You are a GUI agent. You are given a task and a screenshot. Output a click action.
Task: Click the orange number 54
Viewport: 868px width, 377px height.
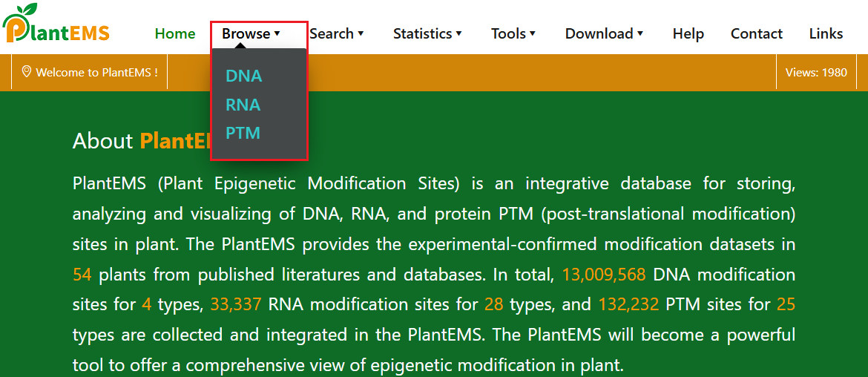point(82,275)
